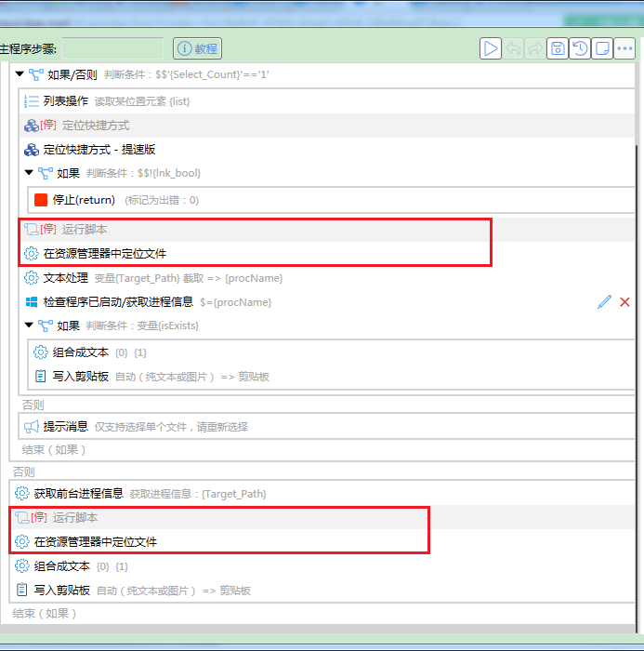Click gear icon of bottom 组合成文本 step
644x651 pixels.
(x=22, y=565)
